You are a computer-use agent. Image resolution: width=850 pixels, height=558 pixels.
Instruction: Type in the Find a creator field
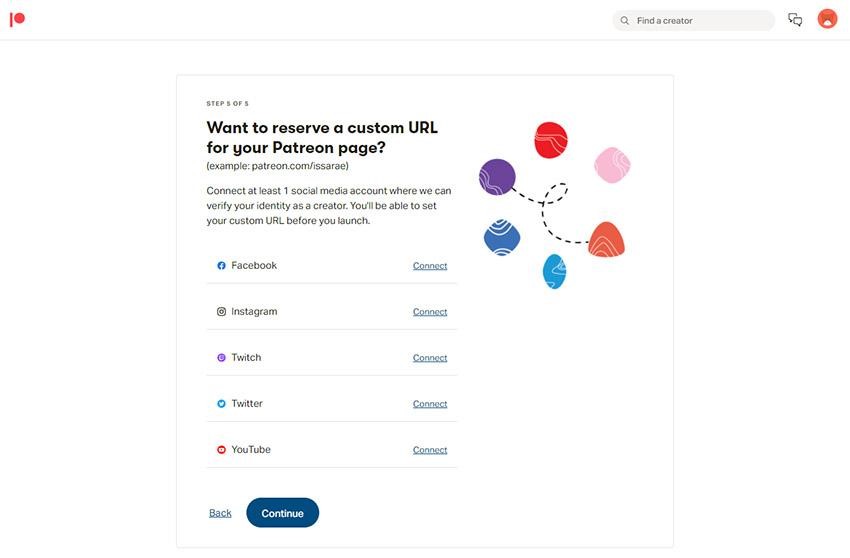point(700,21)
